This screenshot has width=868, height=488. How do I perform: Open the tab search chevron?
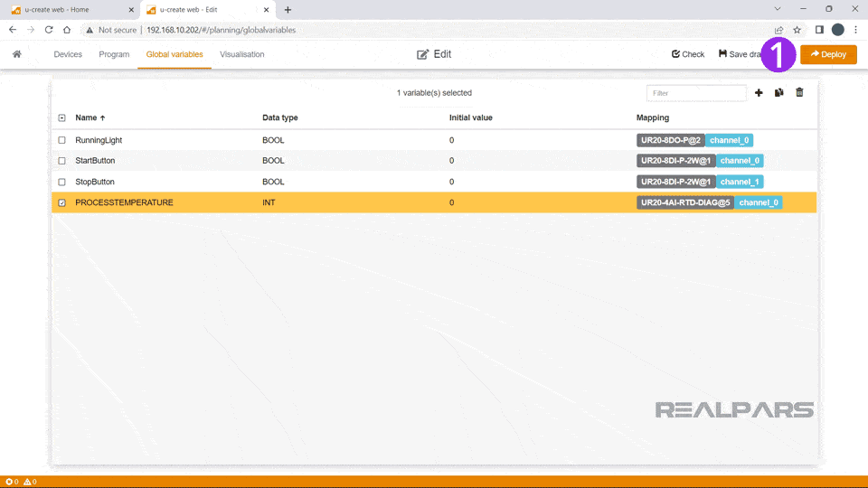click(x=778, y=9)
